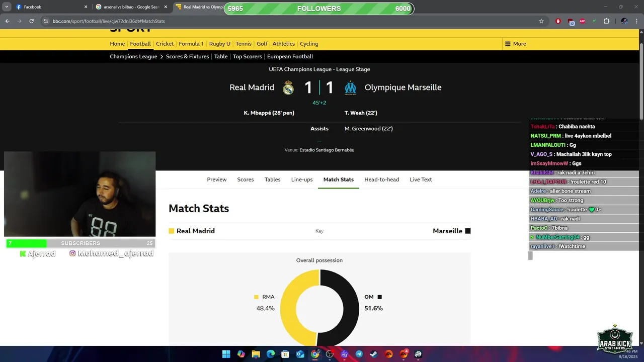The image size is (644, 362).
Task: Open OBS Studio from the taskbar
Action: pos(330,354)
